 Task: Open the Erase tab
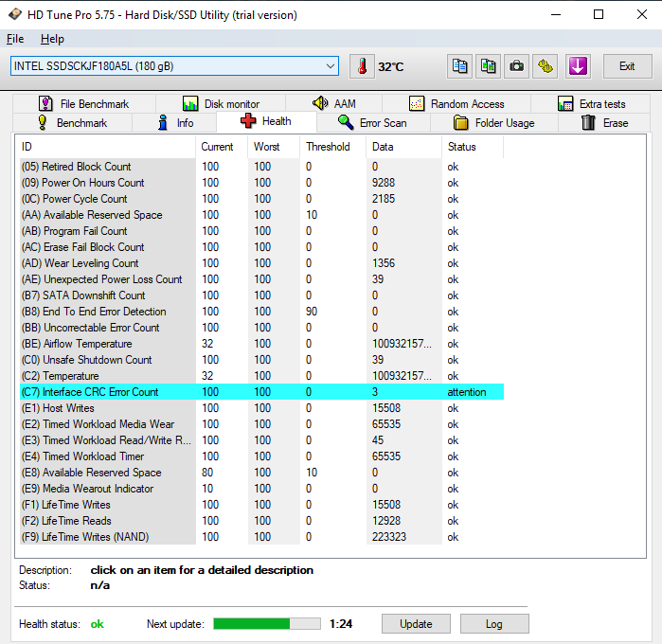click(604, 123)
